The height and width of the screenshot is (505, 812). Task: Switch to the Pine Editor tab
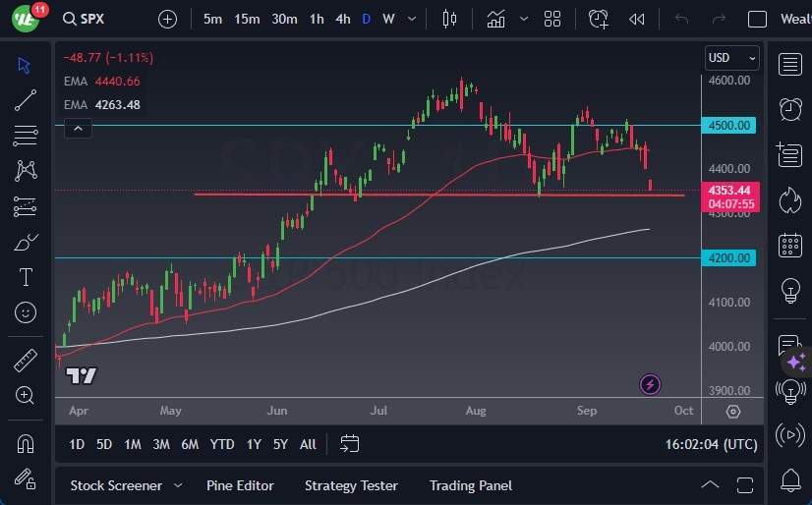[x=240, y=485]
